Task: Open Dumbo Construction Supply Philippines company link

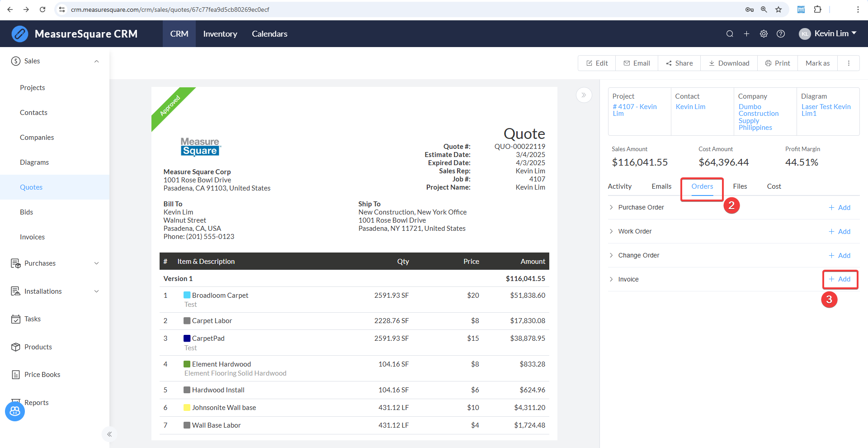Action: [x=759, y=117]
